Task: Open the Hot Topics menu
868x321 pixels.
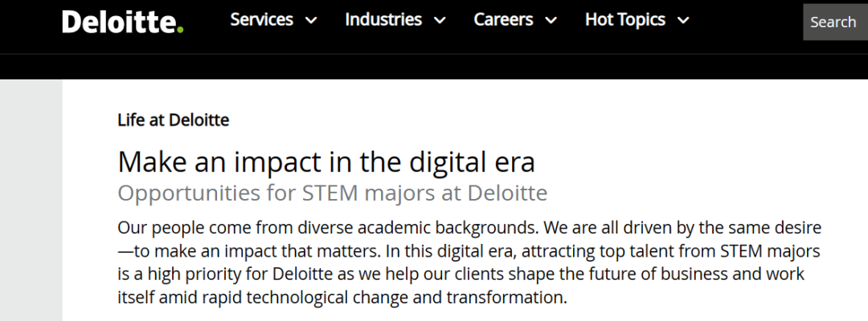Action: 625,19
